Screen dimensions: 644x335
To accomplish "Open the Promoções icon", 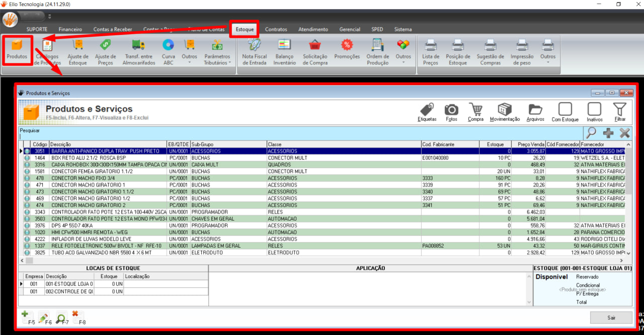I will [x=347, y=50].
